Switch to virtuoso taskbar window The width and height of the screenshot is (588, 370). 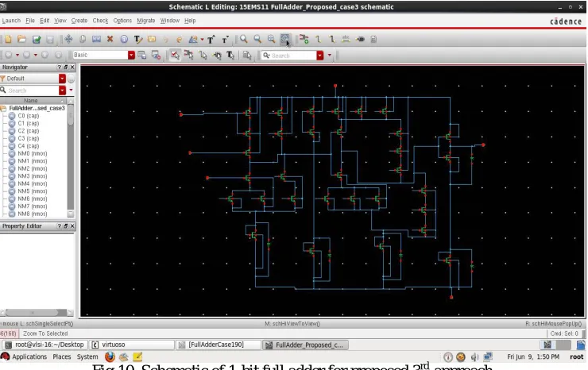[x=133, y=345]
